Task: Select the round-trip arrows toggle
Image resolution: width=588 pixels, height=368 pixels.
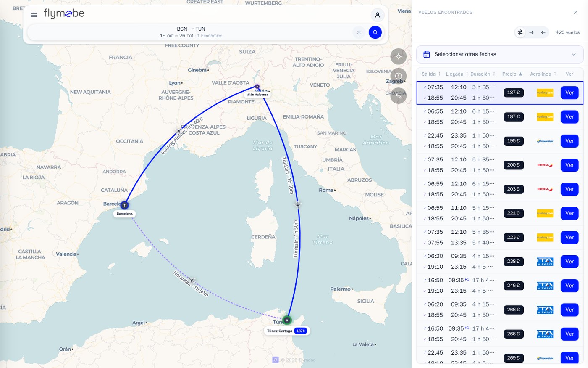Action: point(520,32)
